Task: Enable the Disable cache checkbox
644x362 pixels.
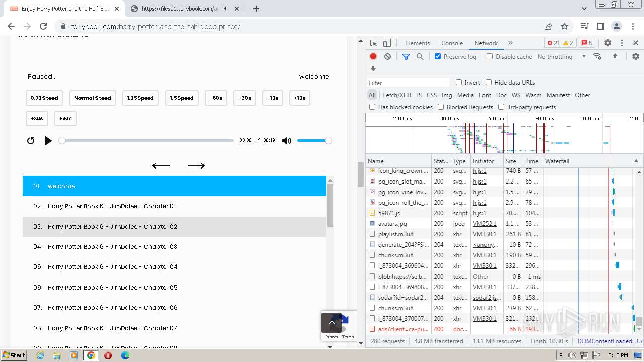Action: (490, 57)
